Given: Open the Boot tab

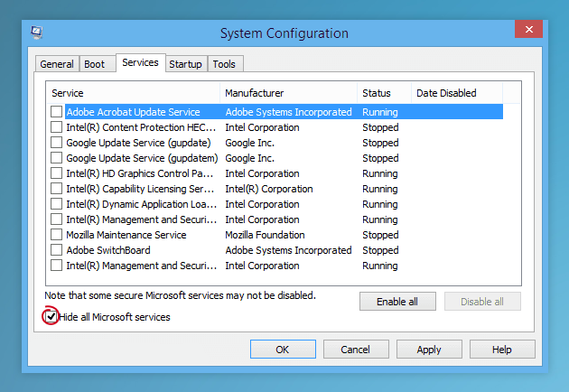Looking at the screenshot, I should (94, 64).
